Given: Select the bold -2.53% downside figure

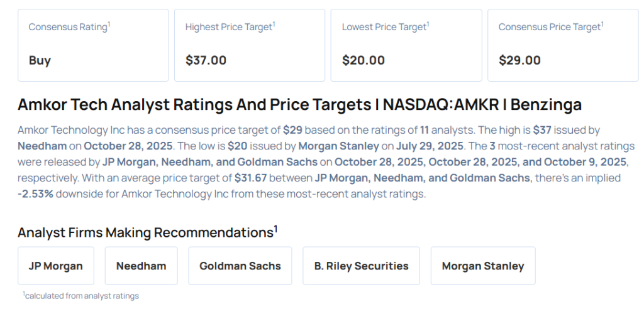Looking at the screenshot, I should [36, 194].
